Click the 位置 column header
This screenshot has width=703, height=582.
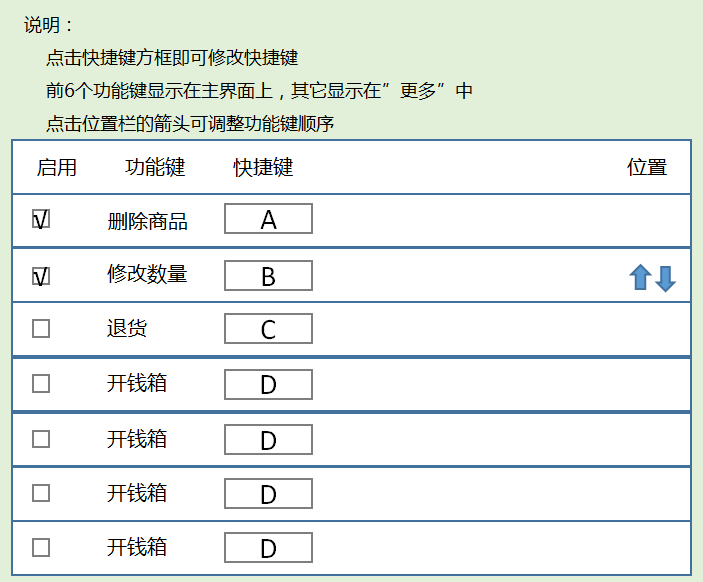(x=647, y=167)
